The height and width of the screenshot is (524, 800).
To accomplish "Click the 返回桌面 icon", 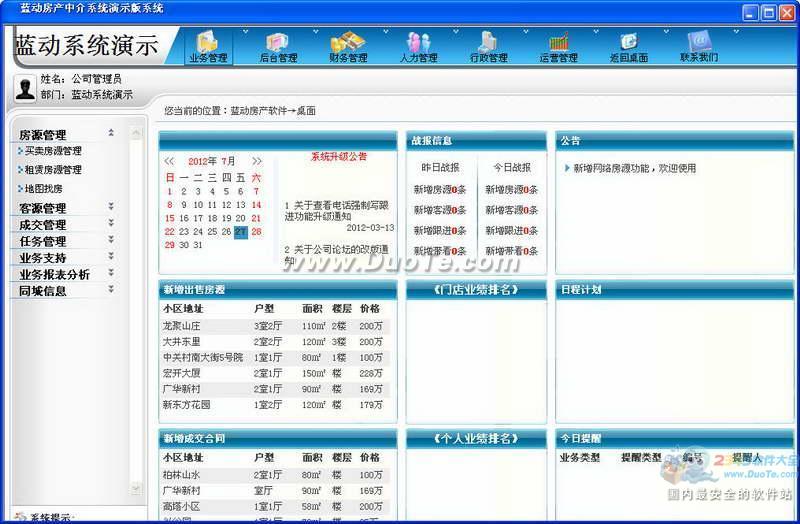I will coord(629,43).
